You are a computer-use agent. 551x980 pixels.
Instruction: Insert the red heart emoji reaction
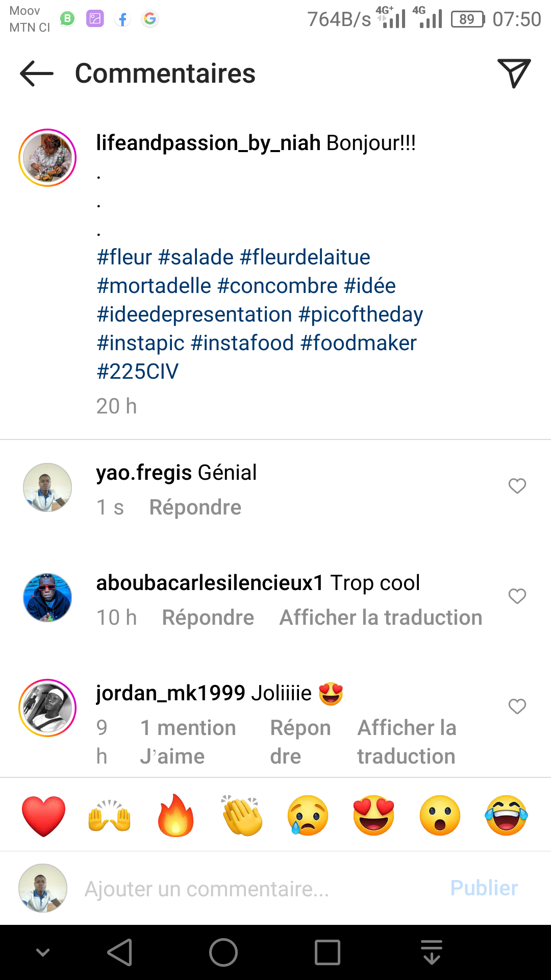pos(44,815)
